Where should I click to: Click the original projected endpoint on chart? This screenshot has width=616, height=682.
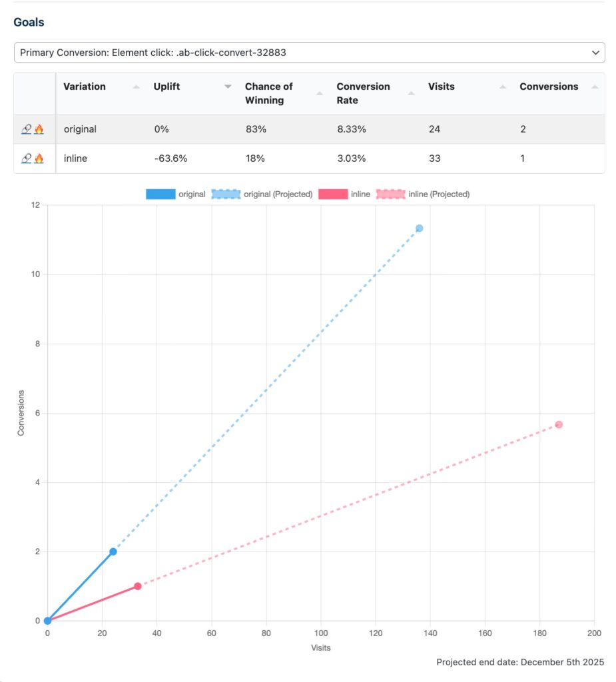point(419,228)
